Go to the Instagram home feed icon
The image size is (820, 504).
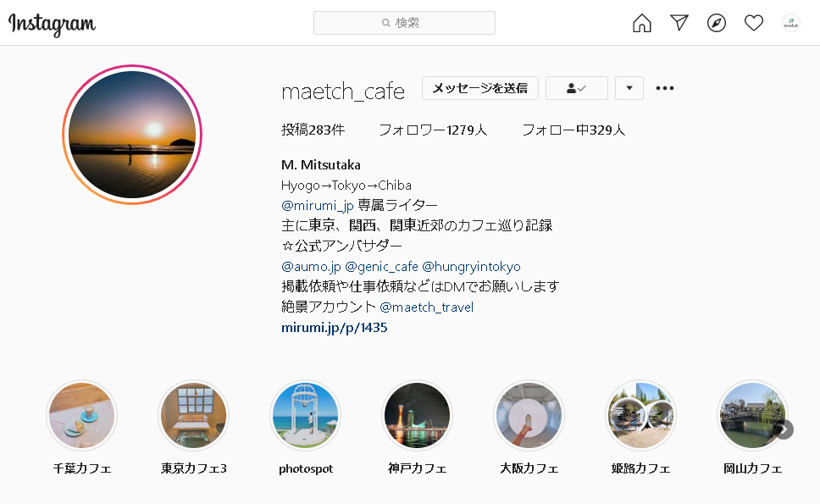click(641, 23)
